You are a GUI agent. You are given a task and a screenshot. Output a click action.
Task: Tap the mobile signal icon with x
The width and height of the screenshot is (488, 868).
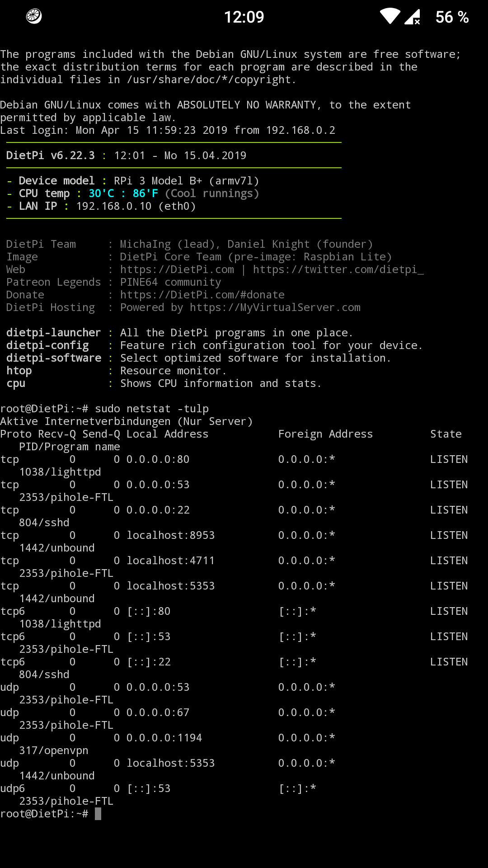413,17
